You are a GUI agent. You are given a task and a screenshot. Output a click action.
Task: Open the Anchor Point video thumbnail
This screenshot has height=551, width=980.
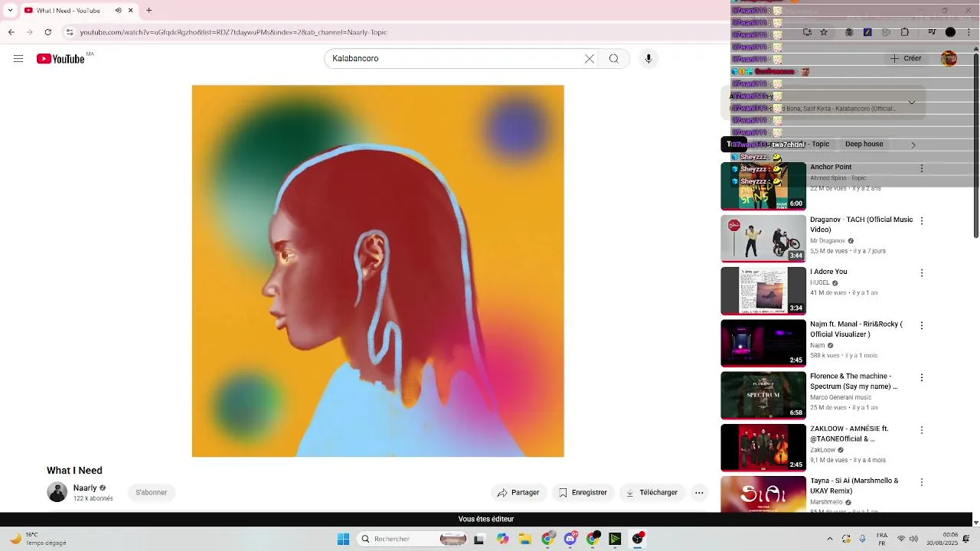pyautogui.click(x=763, y=186)
